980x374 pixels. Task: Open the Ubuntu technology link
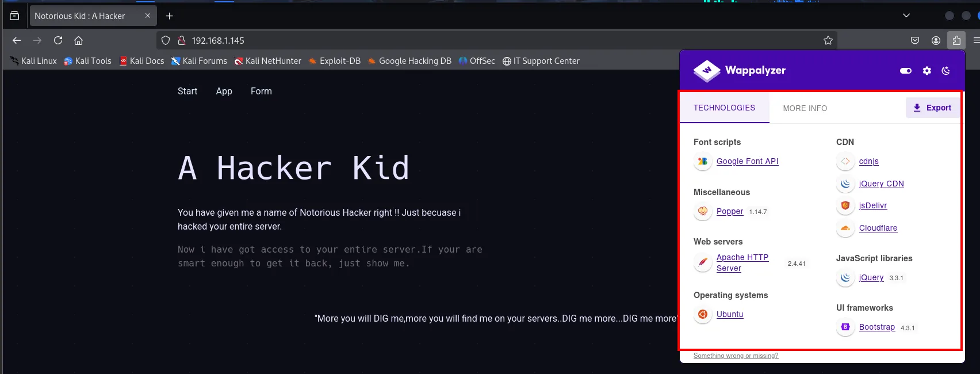pos(730,314)
